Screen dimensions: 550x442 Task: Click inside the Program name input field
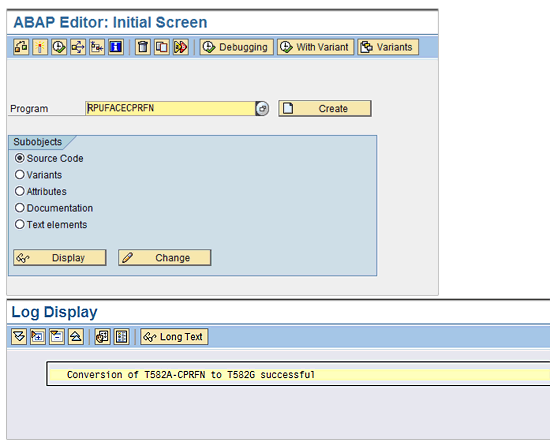(x=170, y=108)
